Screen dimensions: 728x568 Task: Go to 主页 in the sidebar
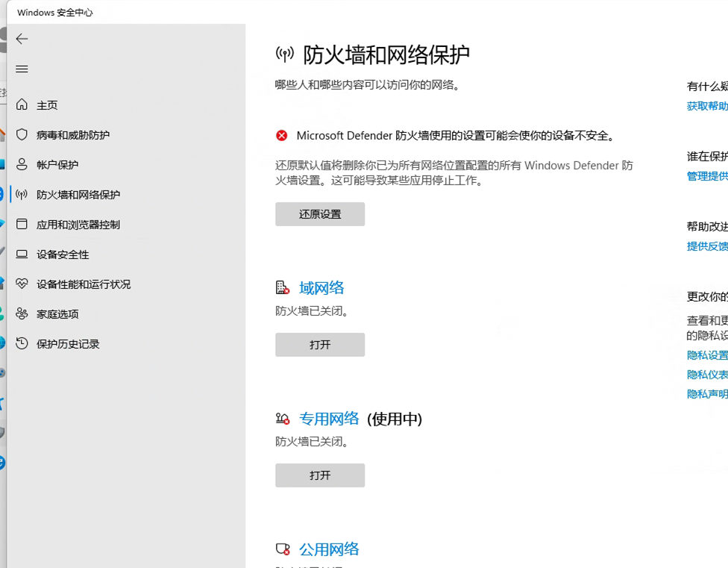pos(47,105)
